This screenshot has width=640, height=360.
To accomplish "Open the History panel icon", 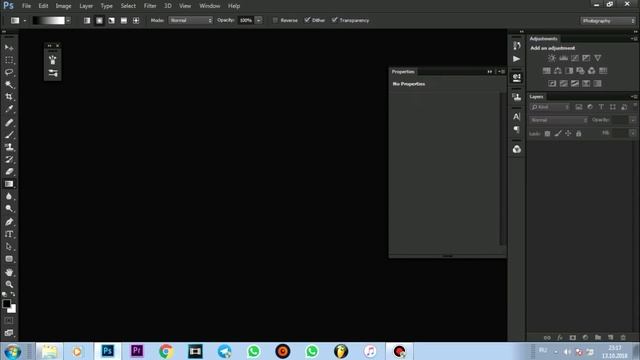I will coord(517,46).
